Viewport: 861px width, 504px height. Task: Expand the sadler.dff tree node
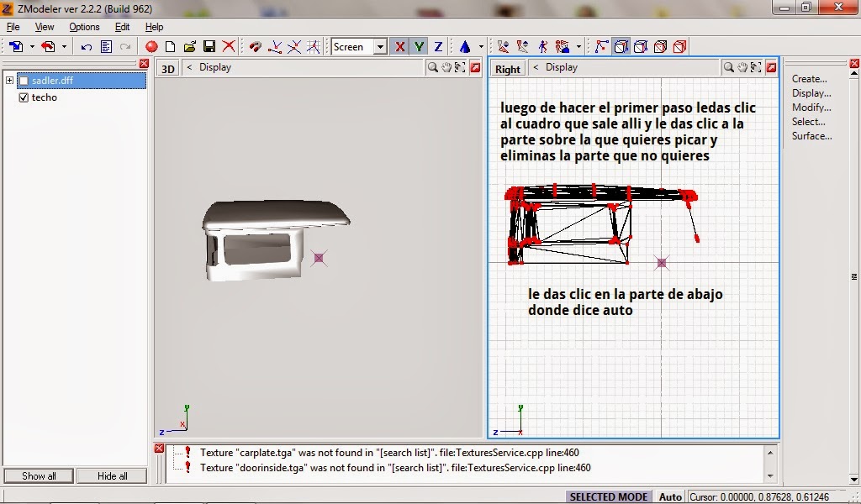pos(9,81)
